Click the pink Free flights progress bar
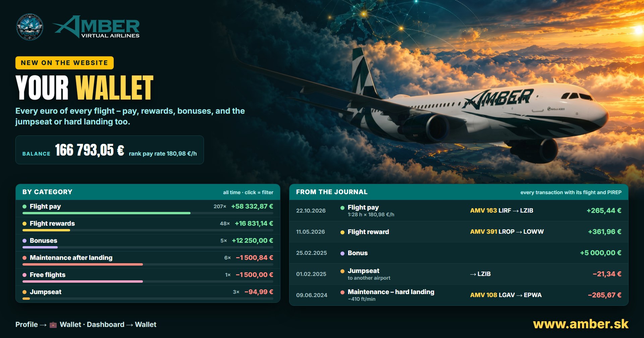644x338 pixels. [83, 282]
